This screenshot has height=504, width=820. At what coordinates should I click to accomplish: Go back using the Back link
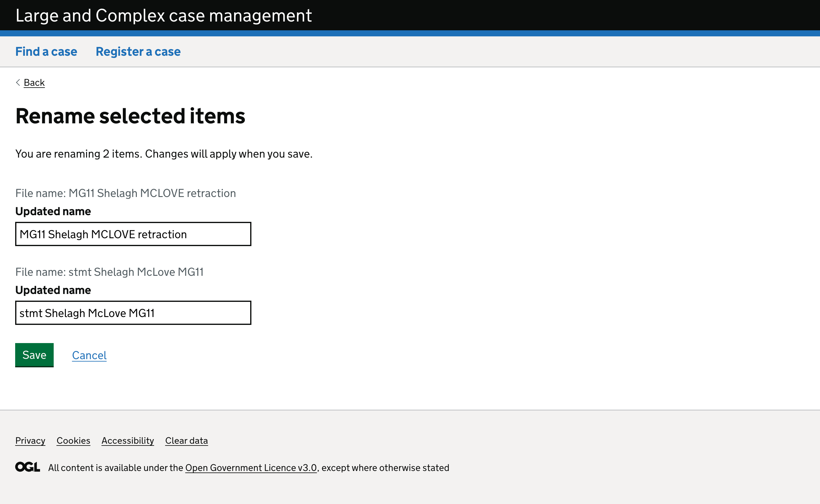(34, 82)
